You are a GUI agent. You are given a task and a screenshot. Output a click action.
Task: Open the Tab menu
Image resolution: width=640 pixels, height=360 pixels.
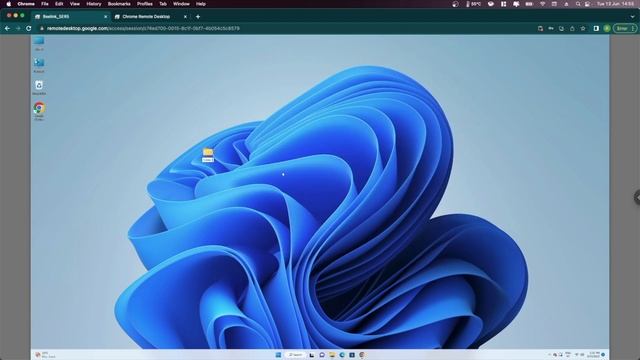pos(163,4)
